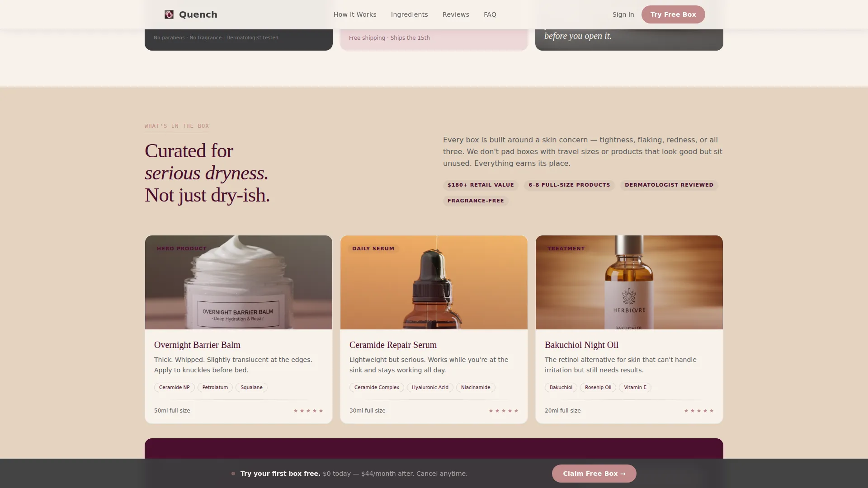Viewport: 868px width, 488px height.
Task: Click the Hero Product label
Action: click(x=182, y=249)
